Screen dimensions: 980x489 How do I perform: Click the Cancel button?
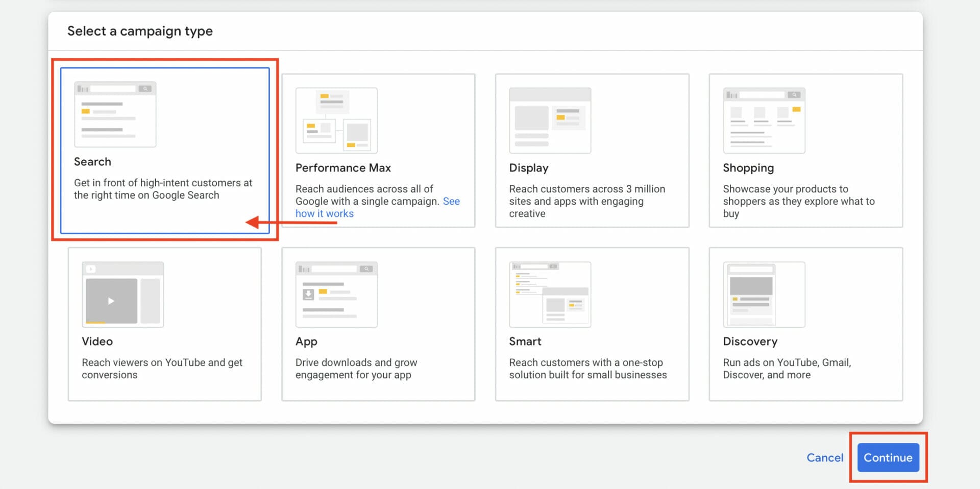[824, 457]
